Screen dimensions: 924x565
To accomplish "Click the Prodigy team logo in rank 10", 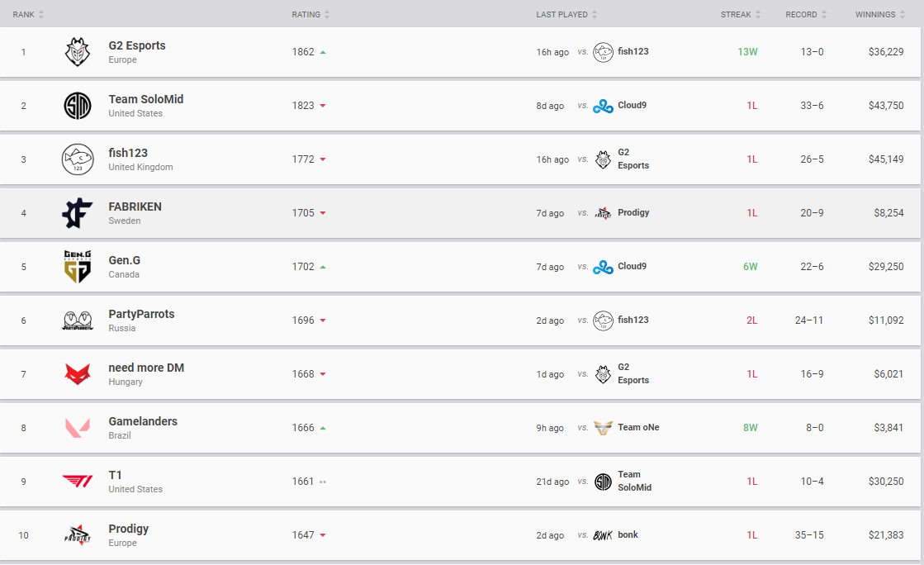I will [x=77, y=535].
